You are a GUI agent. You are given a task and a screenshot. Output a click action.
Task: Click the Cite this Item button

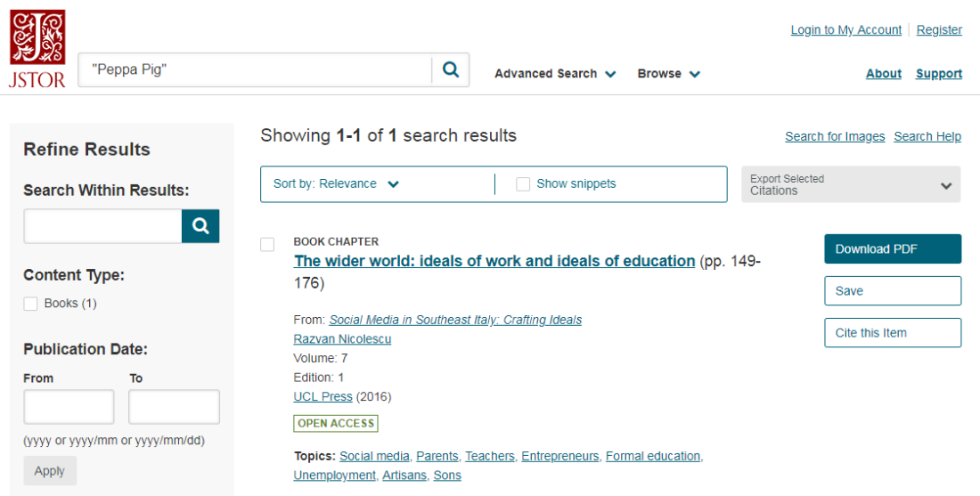click(893, 332)
